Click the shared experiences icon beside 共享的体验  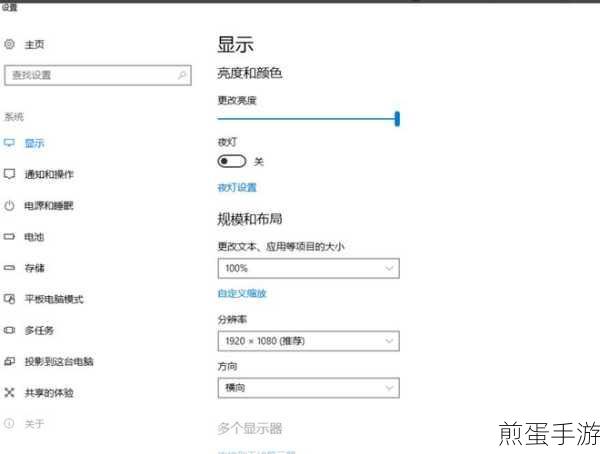[9, 392]
